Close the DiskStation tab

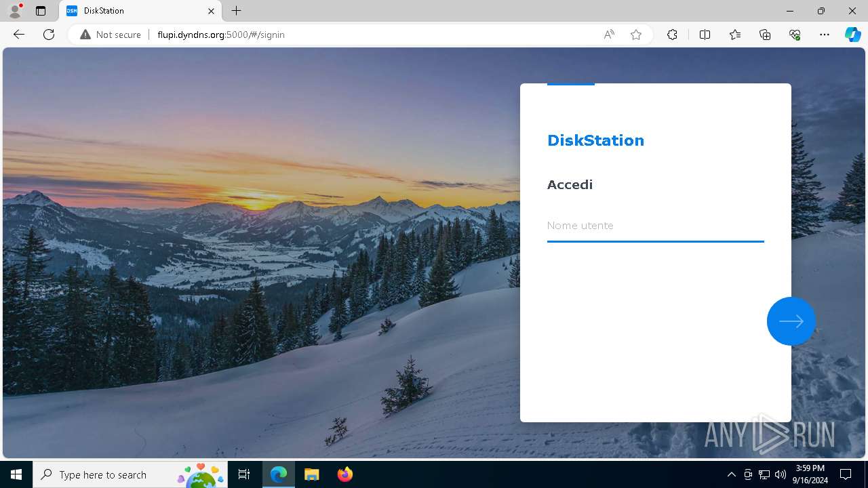coord(211,11)
